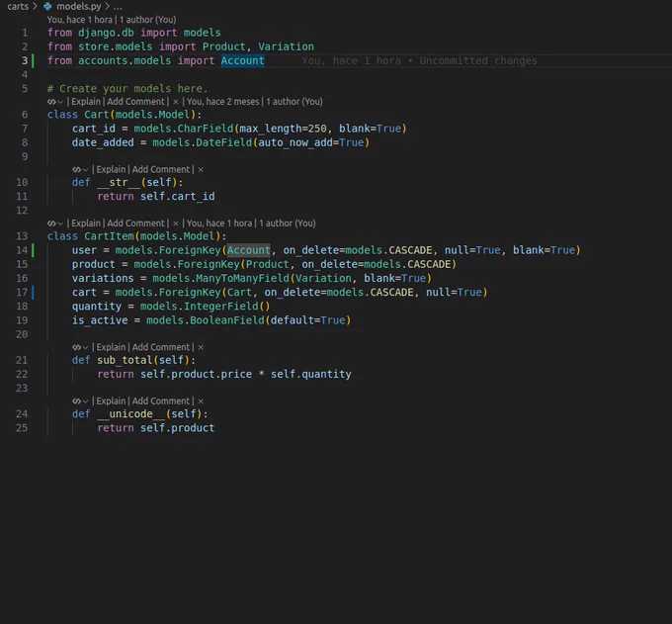Expand code lens chevron above def __unicode__

[85, 401]
